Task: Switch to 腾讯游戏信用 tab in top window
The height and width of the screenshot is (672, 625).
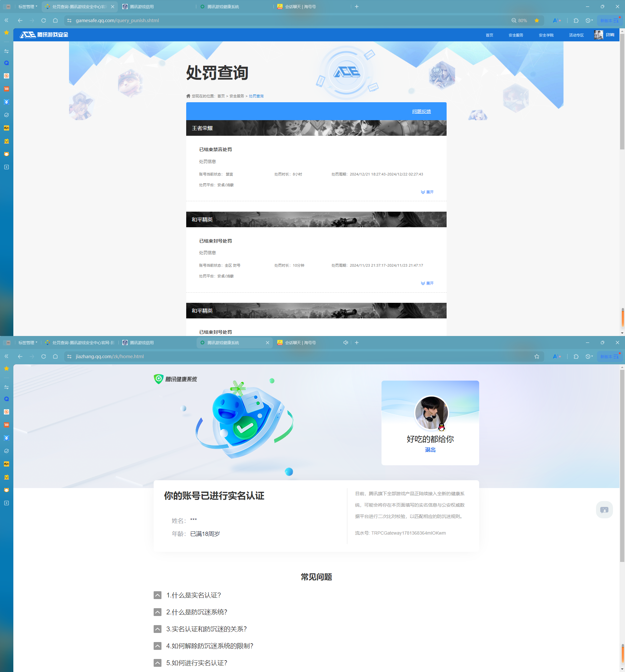Action: [157, 7]
